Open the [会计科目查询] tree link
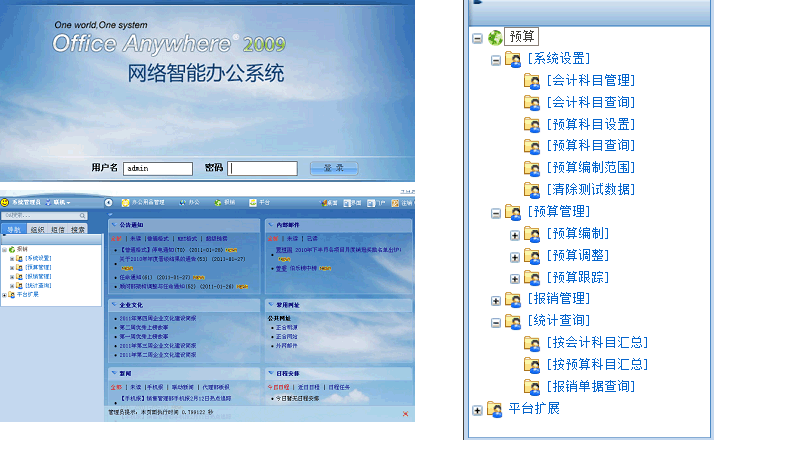Viewport: 800px width, 452px height. click(591, 103)
